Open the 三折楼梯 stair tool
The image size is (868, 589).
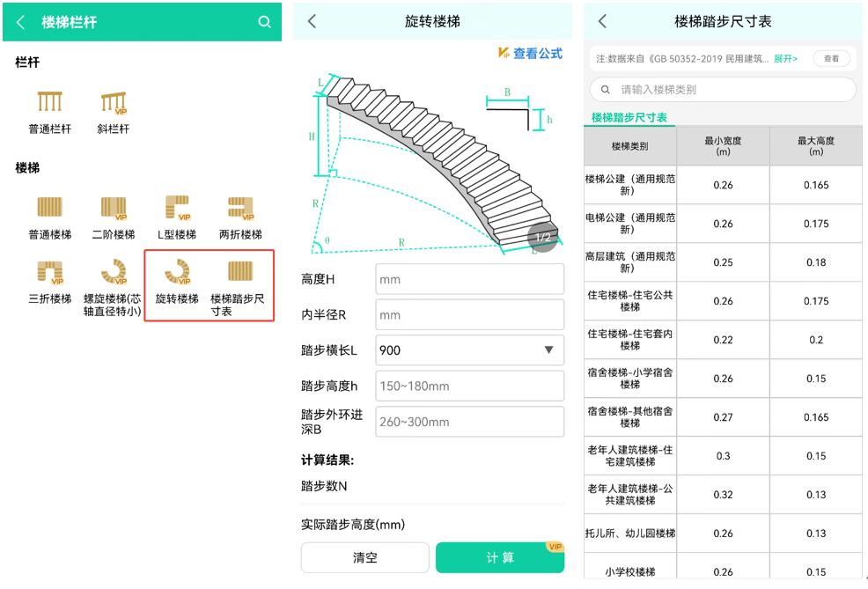tap(50, 272)
